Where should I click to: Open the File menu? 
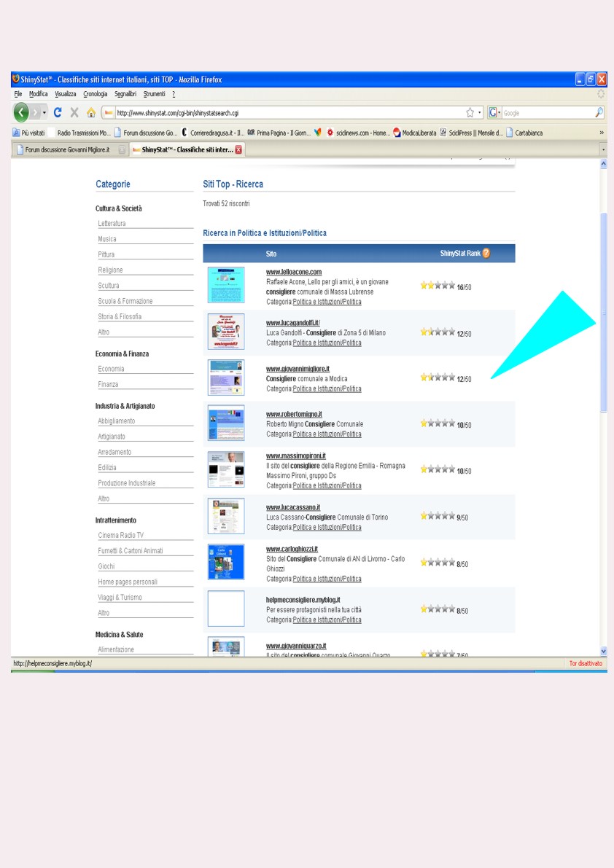point(18,94)
